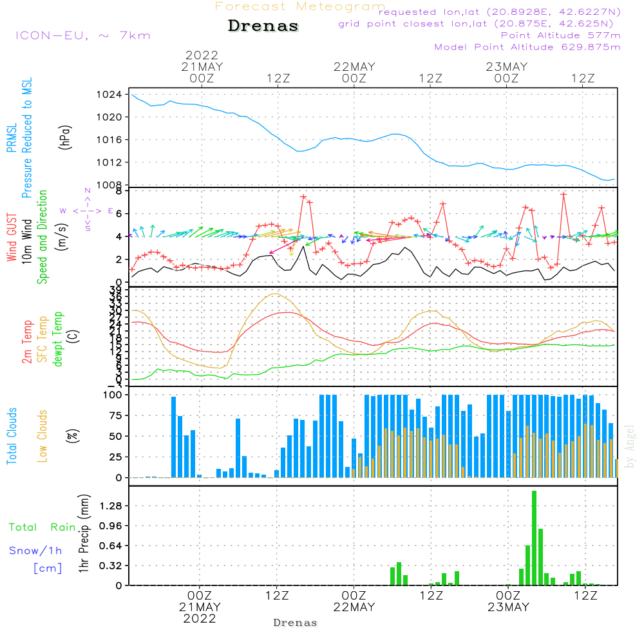Select the "0.96" precipitation tick
644x644 pixels.
tap(111, 526)
